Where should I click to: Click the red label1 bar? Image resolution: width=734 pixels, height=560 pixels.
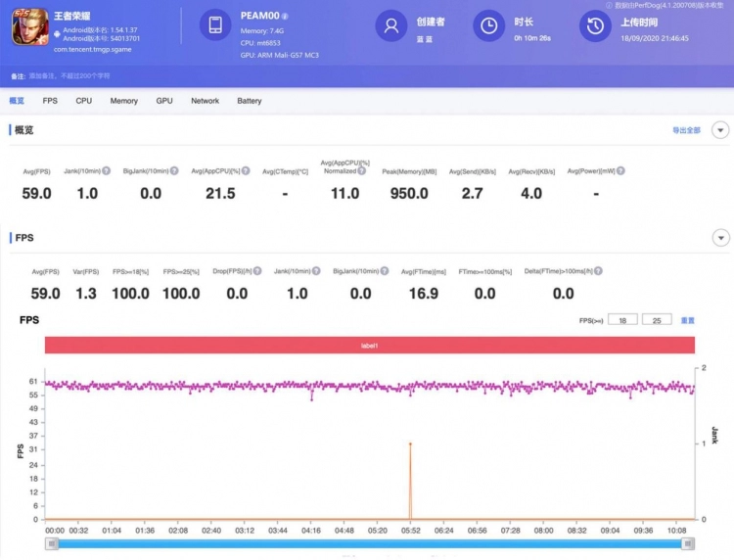(x=369, y=346)
